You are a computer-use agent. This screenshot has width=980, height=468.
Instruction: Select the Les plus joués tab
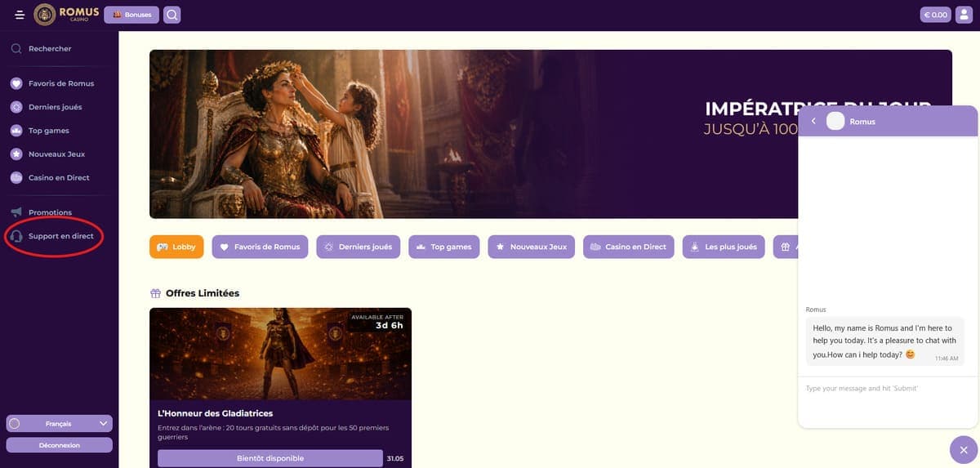(x=724, y=247)
